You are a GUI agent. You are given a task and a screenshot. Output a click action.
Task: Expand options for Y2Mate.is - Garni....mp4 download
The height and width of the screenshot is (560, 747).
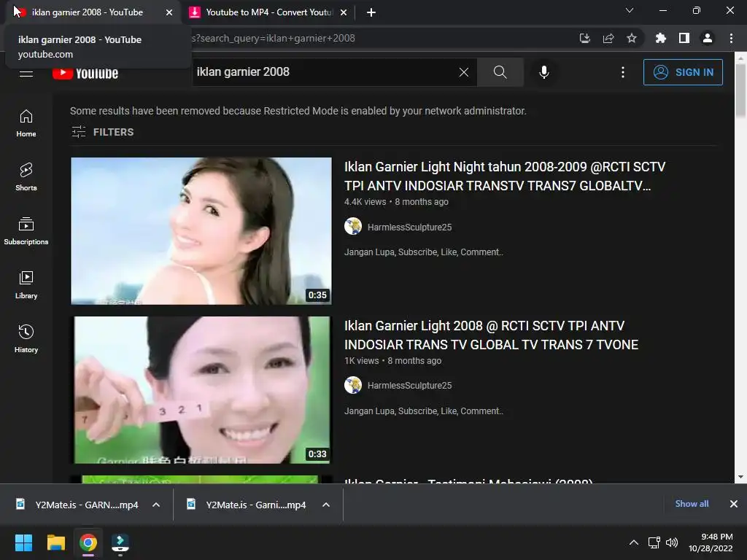pos(326,505)
